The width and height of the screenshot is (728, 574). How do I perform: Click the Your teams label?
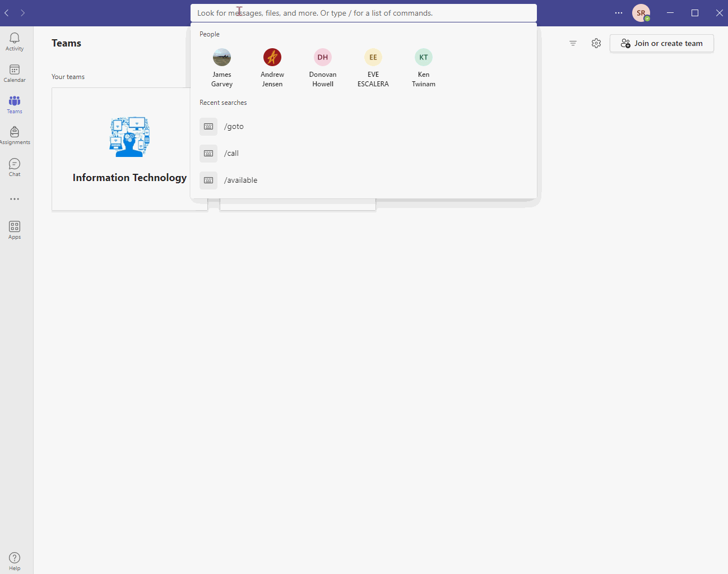coord(68,77)
